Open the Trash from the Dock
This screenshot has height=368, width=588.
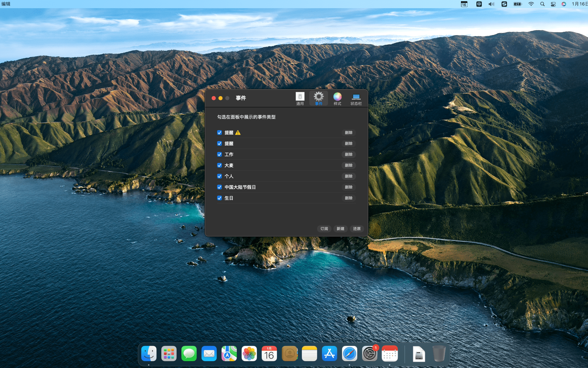[439, 354]
